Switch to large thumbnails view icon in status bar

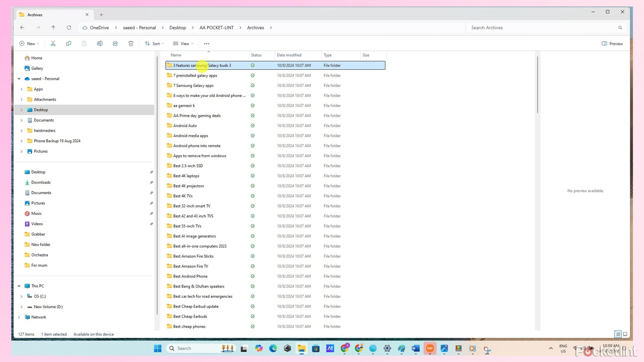[625, 334]
